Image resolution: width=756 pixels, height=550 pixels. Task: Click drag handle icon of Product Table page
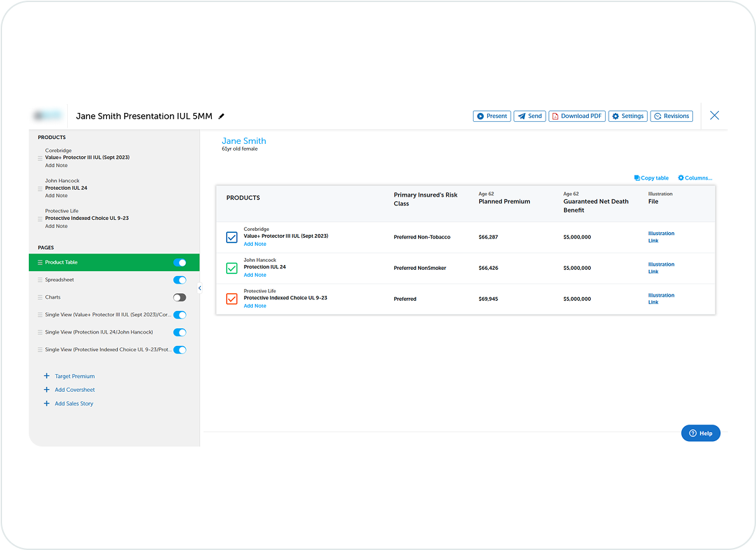[40, 262]
